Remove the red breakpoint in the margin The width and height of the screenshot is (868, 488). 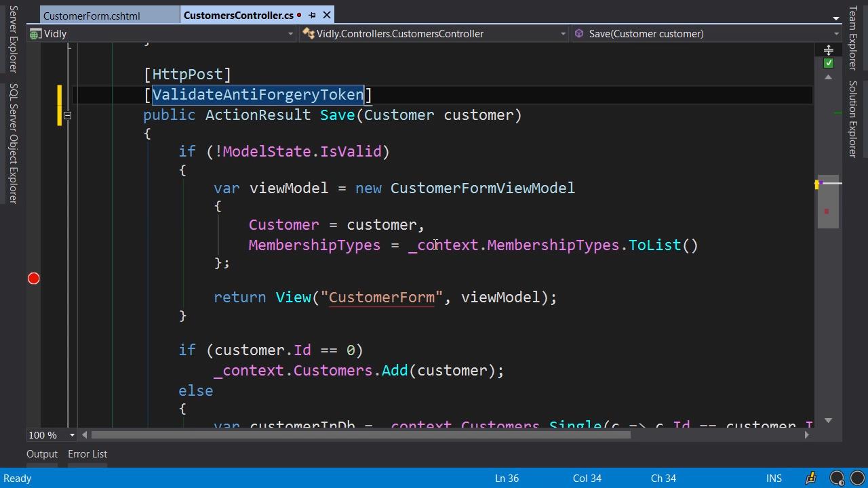tap(33, 279)
